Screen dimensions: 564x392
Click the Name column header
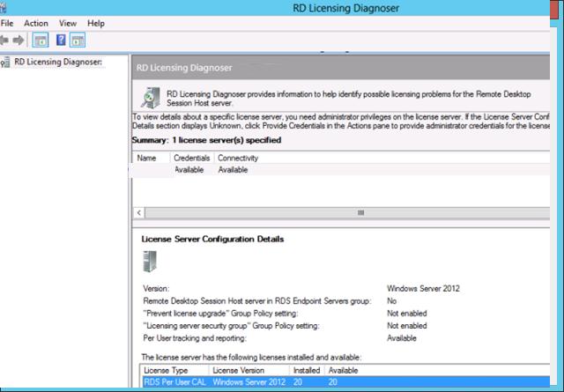pos(147,158)
